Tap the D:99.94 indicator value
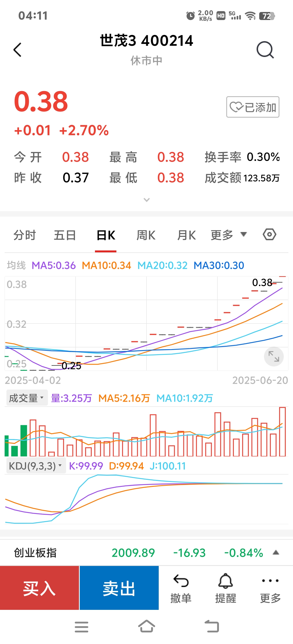This screenshot has width=293, height=644. tap(126, 466)
